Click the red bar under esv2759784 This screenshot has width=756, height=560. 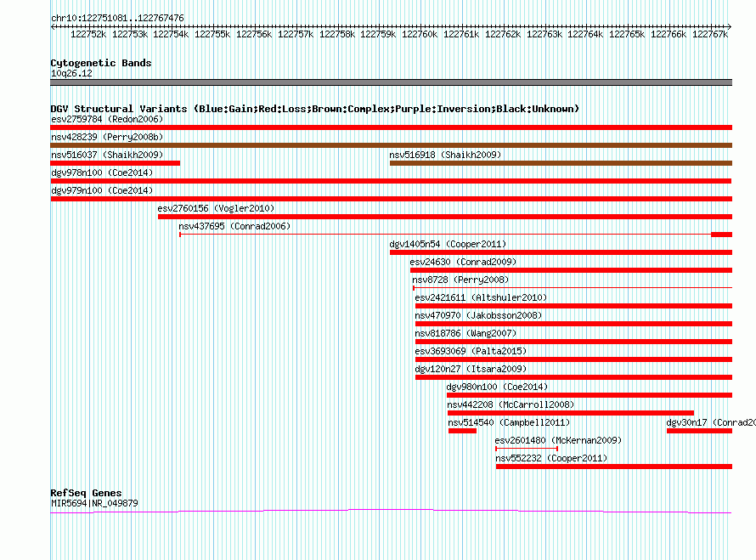(x=391, y=127)
